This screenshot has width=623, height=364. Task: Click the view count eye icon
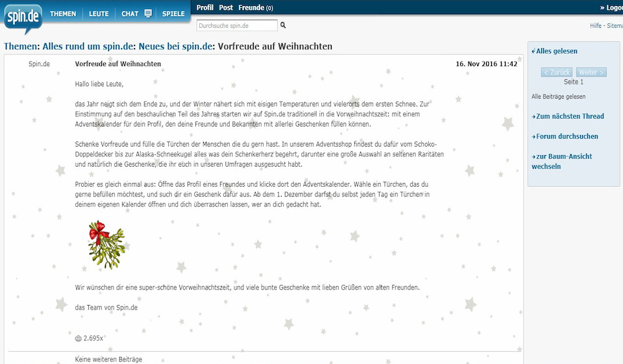click(79, 339)
